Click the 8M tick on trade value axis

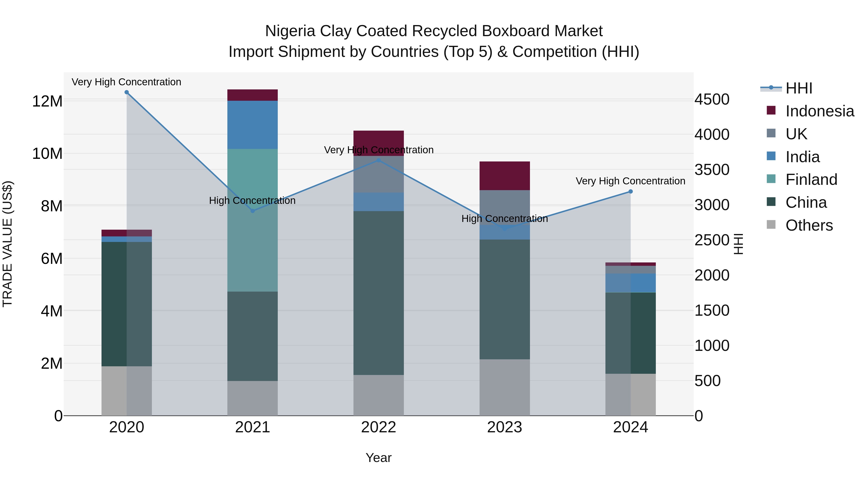click(x=52, y=206)
